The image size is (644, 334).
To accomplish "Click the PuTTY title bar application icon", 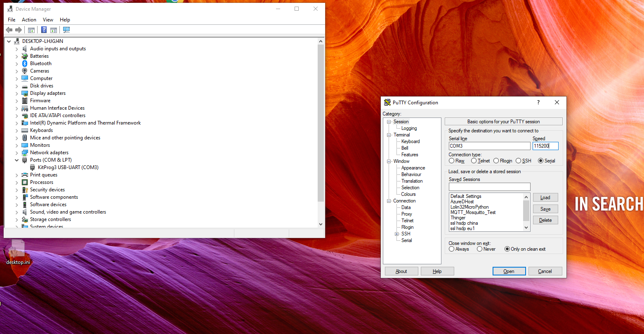I will (387, 103).
